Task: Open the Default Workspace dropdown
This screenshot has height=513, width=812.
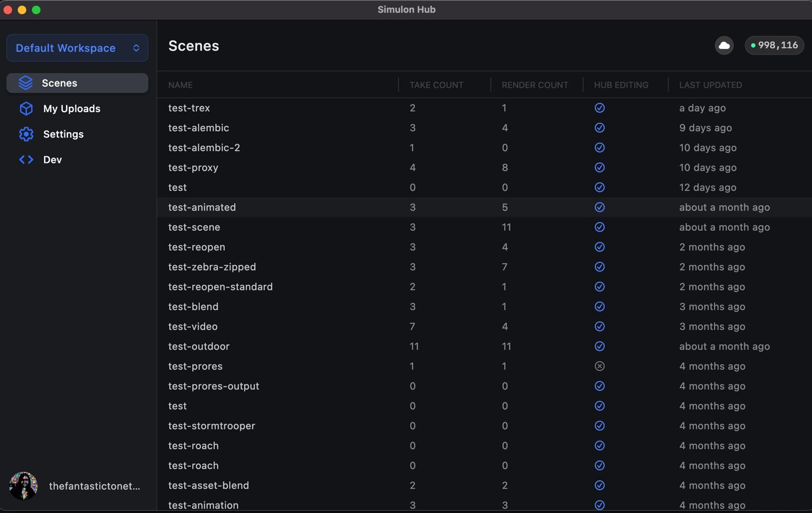Action: pos(77,48)
